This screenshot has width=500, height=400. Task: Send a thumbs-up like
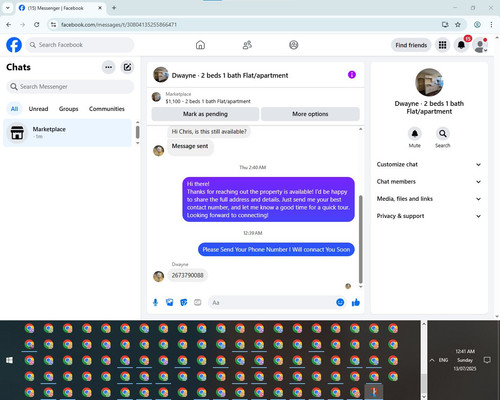pos(356,302)
